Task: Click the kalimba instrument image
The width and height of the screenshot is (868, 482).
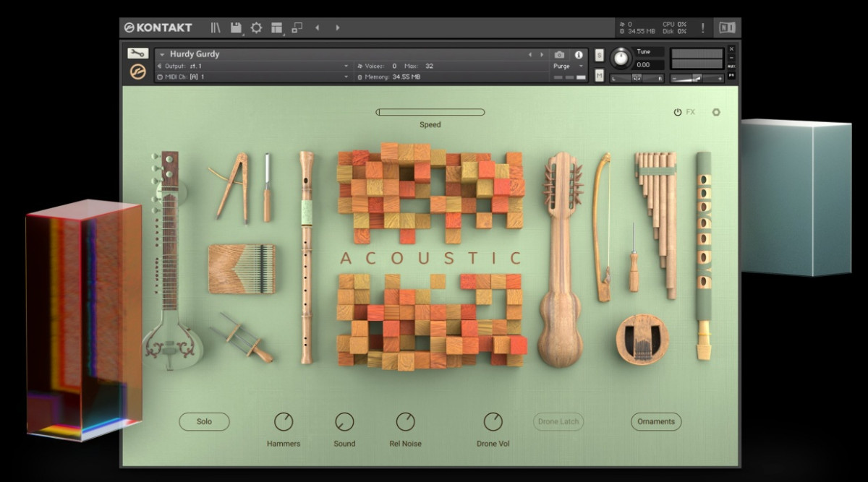Action: [x=242, y=268]
